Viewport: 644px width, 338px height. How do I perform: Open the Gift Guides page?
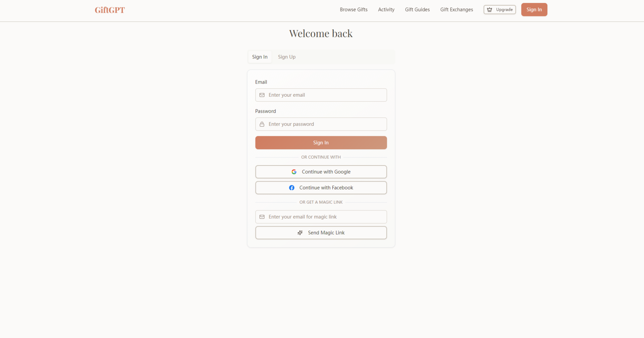click(x=417, y=10)
